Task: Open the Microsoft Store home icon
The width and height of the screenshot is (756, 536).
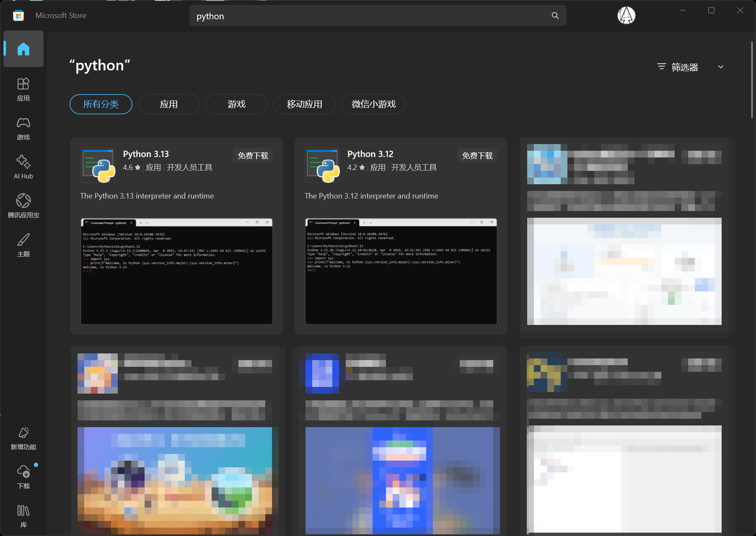Action: tap(18, 15)
